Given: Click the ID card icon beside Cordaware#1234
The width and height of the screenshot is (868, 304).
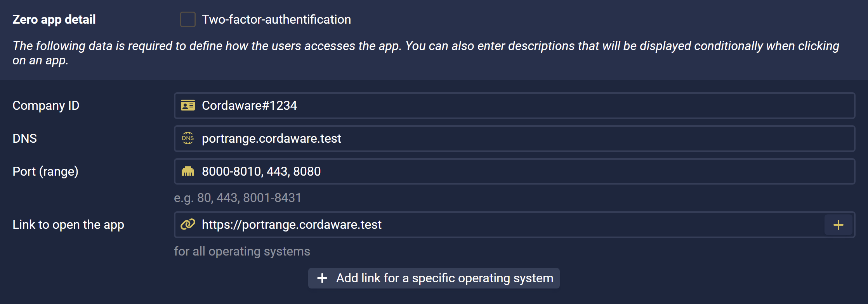Looking at the screenshot, I should point(188,105).
